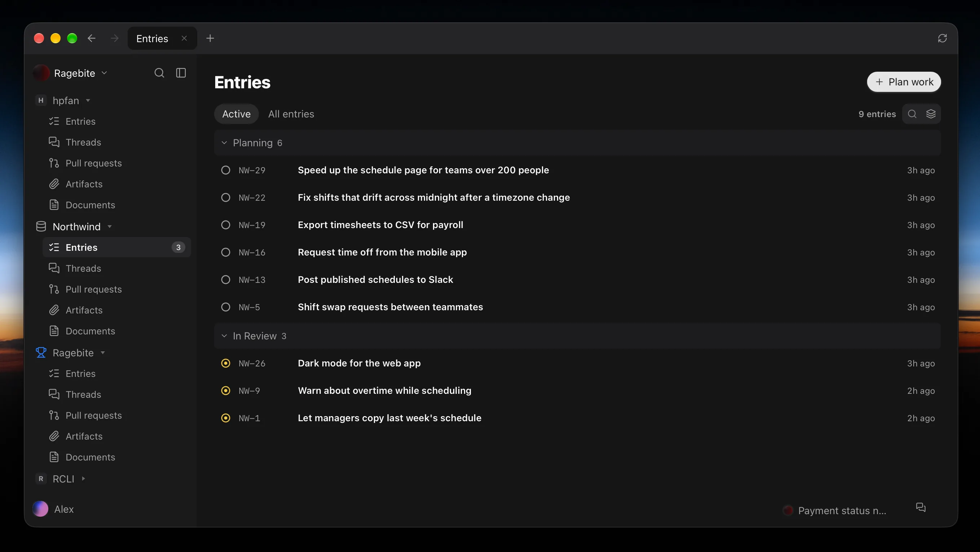Screen dimensions: 980x552
Task: Open Artifacts under Ragebite project
Action: pyautogui.click(x=117, y=436)
